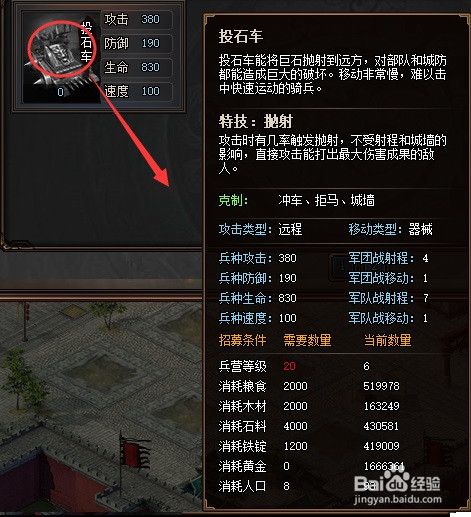Click the tree by the upper courtyard
Image resolution: width=471 pixels, height=517 pixels.
click(105, 314)
